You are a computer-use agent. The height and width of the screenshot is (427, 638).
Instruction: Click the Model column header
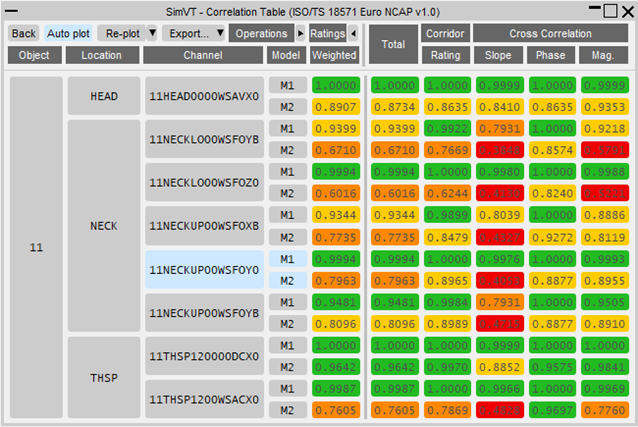pos(286,55)
